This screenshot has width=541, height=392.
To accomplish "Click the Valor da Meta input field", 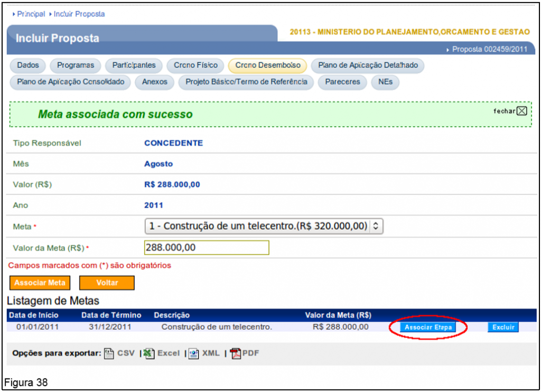I will (207, 247).
